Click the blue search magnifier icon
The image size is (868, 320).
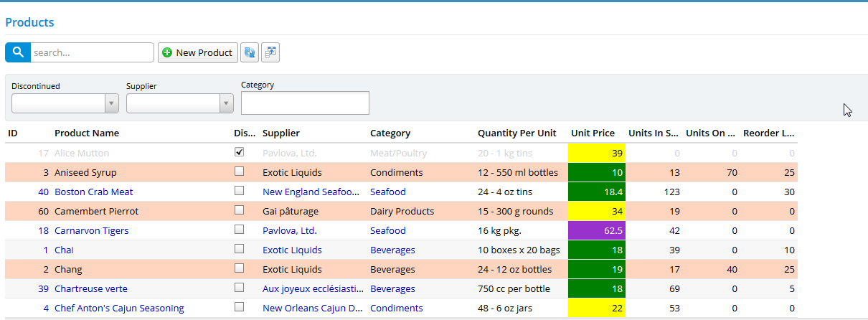tap(18, 52)
